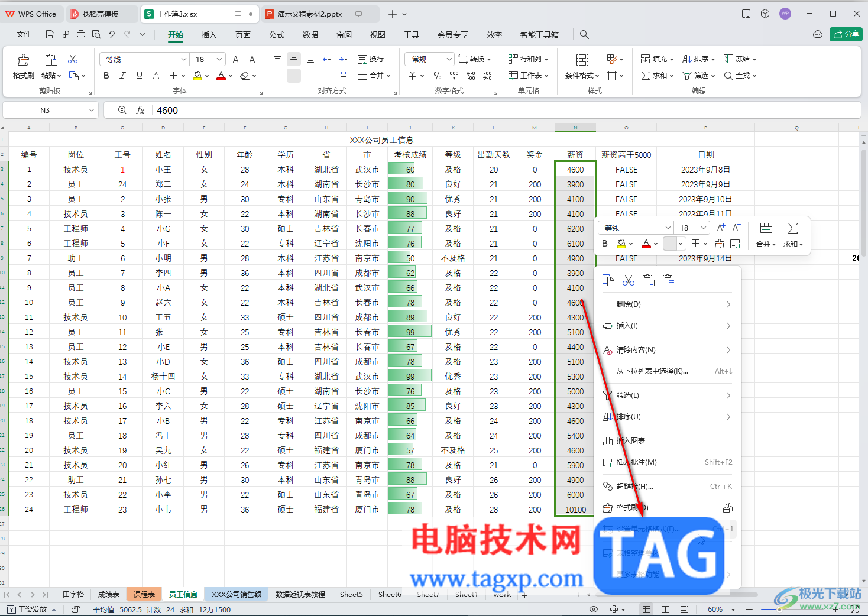
Task: Click the search magnifier in menu bar
Action: [x=584, y=34]
